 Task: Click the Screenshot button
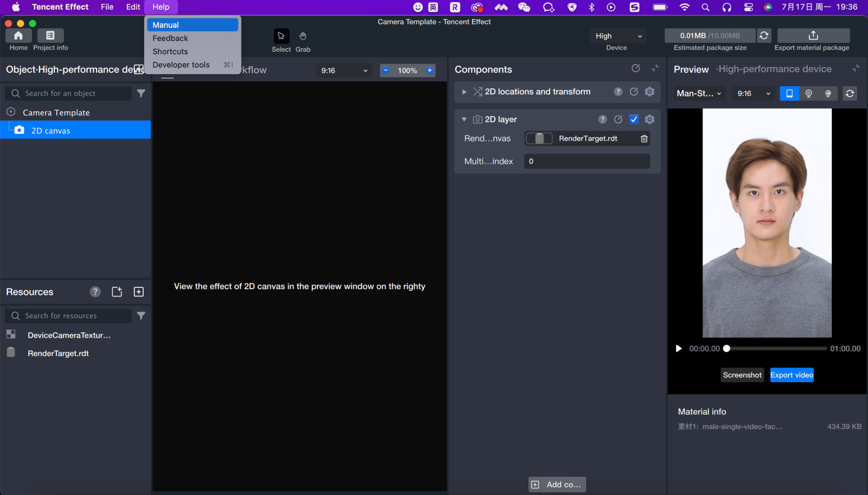742,375
